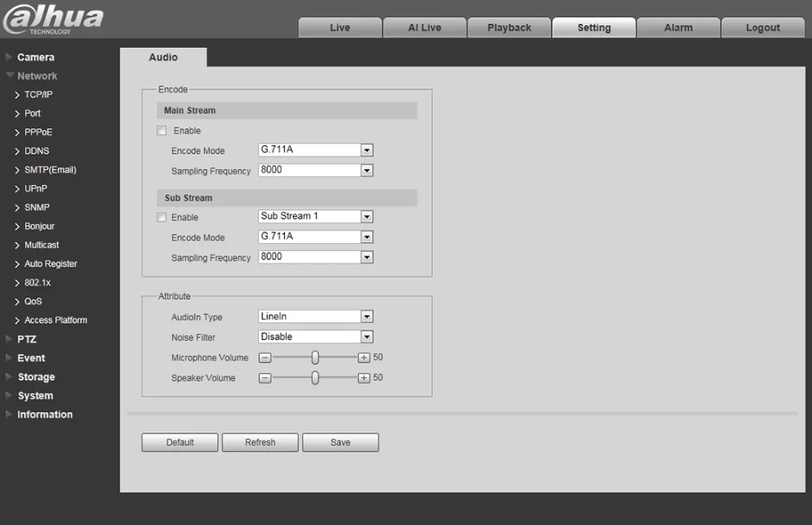The image size is (812, 525).
Task: Open Access Platform settings
Action: click(55, 320)
